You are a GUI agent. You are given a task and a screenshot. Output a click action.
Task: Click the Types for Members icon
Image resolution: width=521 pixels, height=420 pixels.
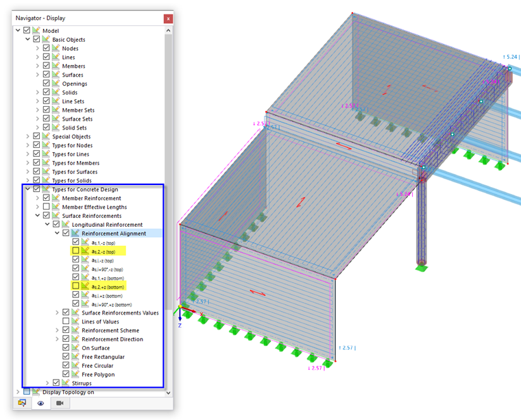(x=46, y=162)
